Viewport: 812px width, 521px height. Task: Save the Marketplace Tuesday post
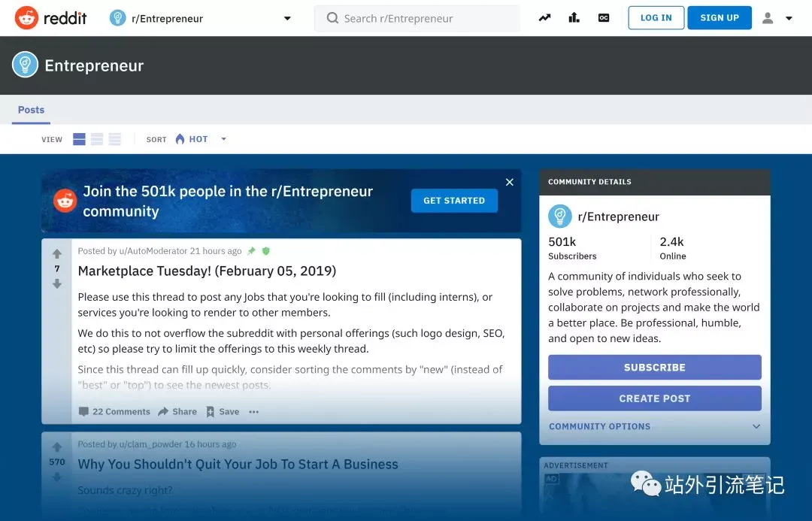(x=223, y=412)
